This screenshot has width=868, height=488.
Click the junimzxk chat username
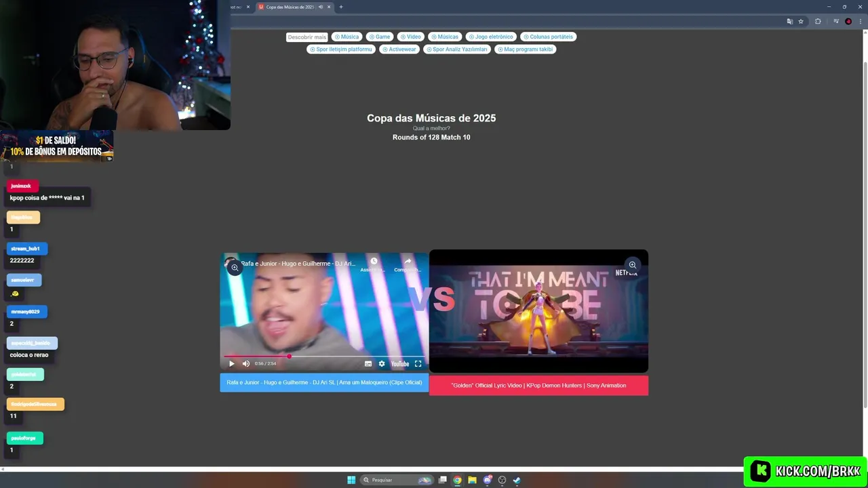tap(22, 186)
